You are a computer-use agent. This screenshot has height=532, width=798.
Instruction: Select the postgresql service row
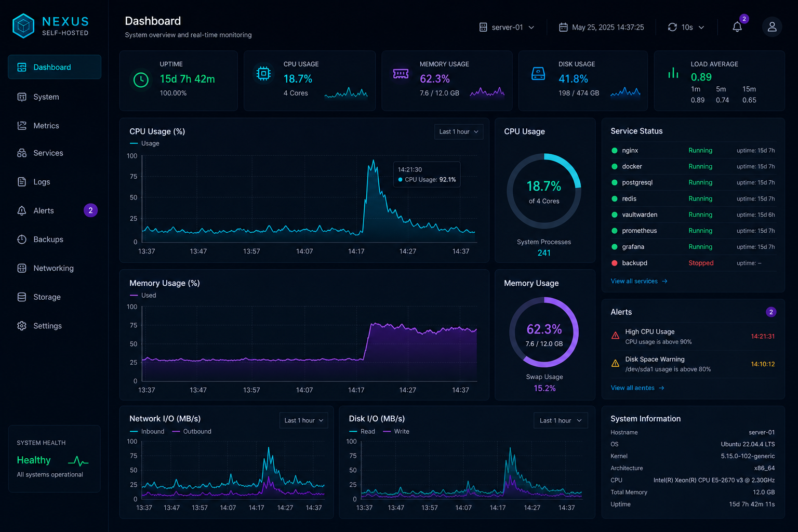click(693, 182)
